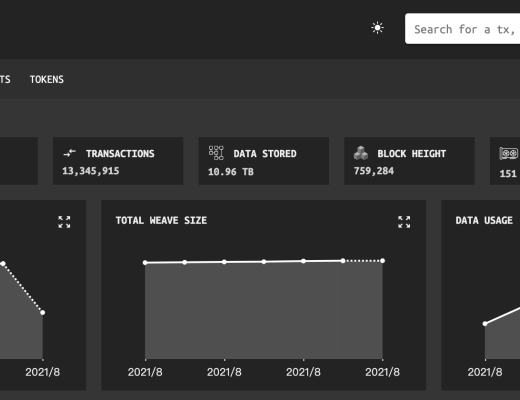Click the DATA STORED label

pos(265,154)
